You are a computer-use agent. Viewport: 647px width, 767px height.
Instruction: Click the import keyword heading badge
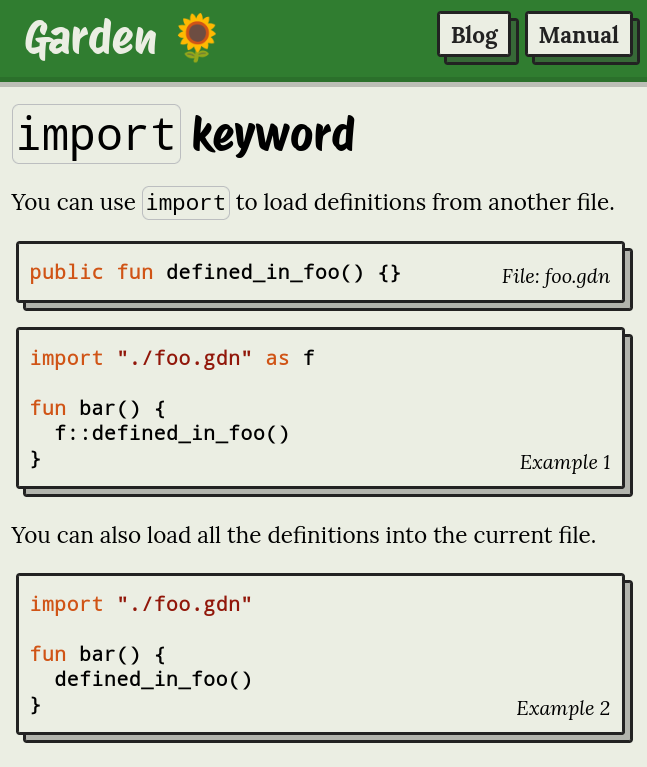click(x=96, y=134)
